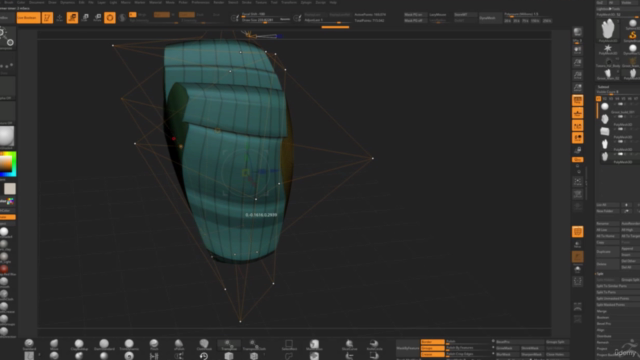This screenshot has height=360, width=640.
Task: Expand the Remesh section
Action: pyautogui.click(x=602, y=342)
